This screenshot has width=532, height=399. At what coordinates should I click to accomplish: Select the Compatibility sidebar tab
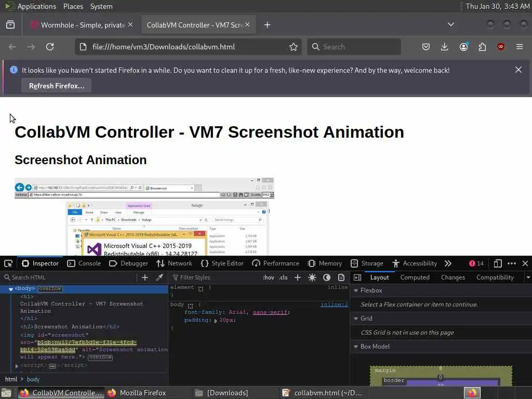[x=495, y=277]
